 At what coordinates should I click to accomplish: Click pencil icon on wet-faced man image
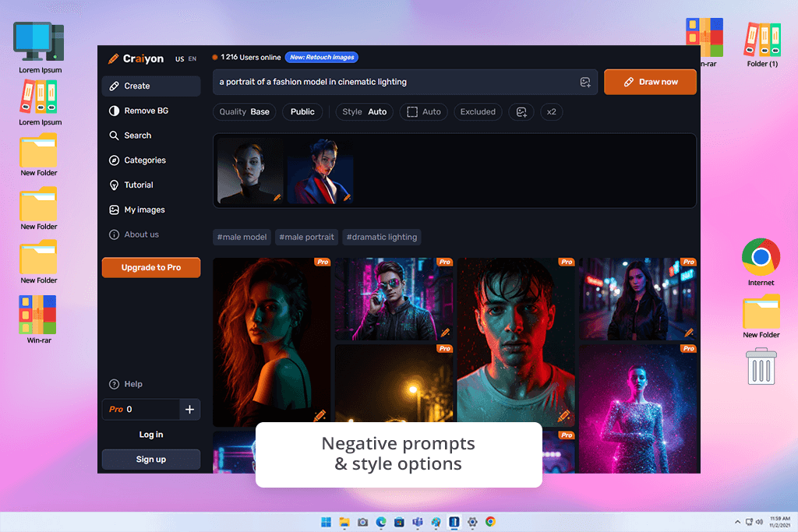[x=563, y=415]
